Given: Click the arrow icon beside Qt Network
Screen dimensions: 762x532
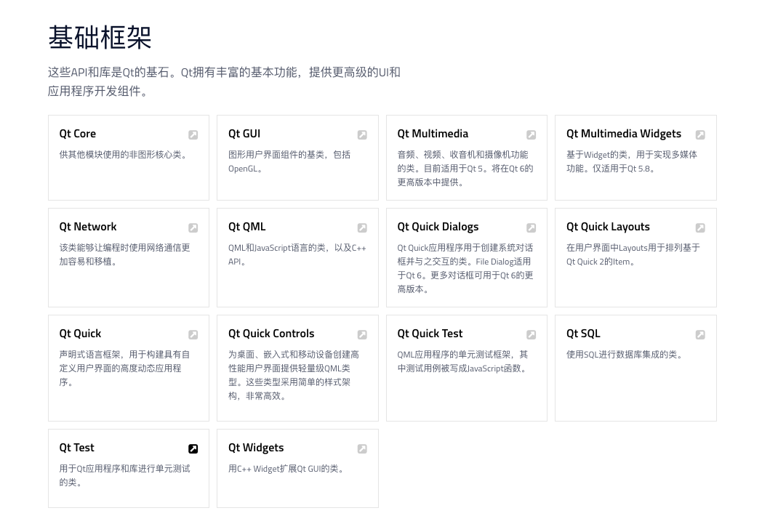Looking at the screenshot, I should coord(193,227).
